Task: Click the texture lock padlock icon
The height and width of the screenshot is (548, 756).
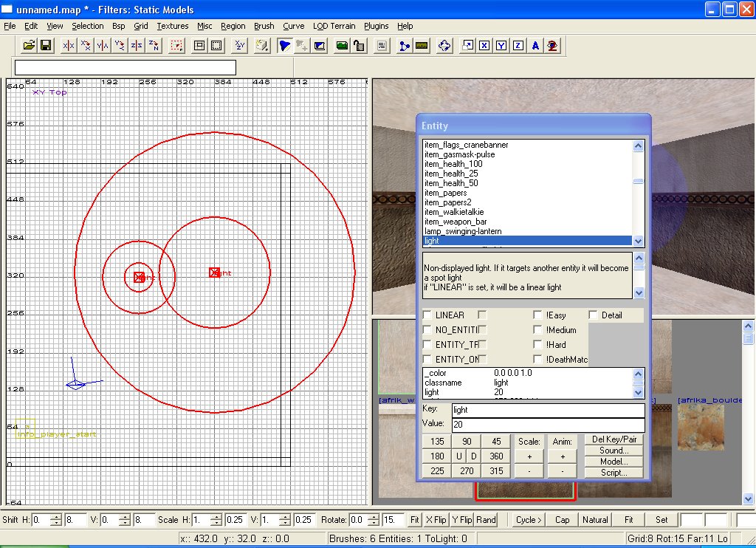Action: pyautogui.click(x=360, y=46)
